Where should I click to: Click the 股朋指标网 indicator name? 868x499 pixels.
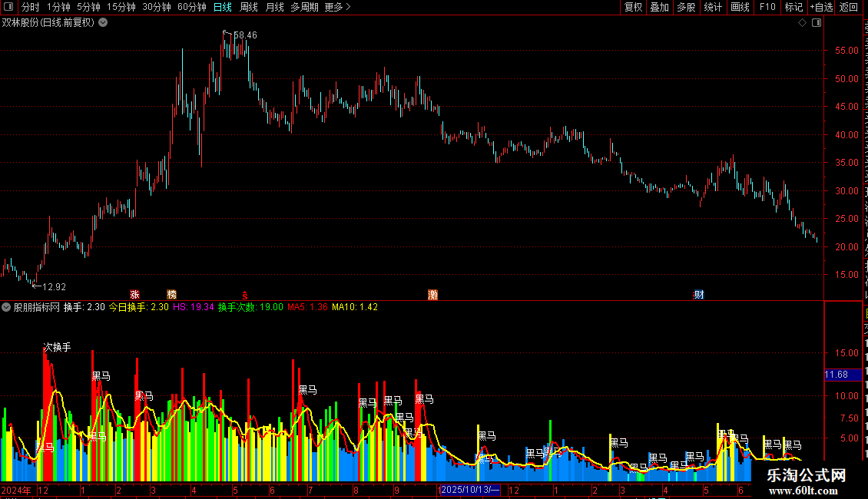pos(37,307)
